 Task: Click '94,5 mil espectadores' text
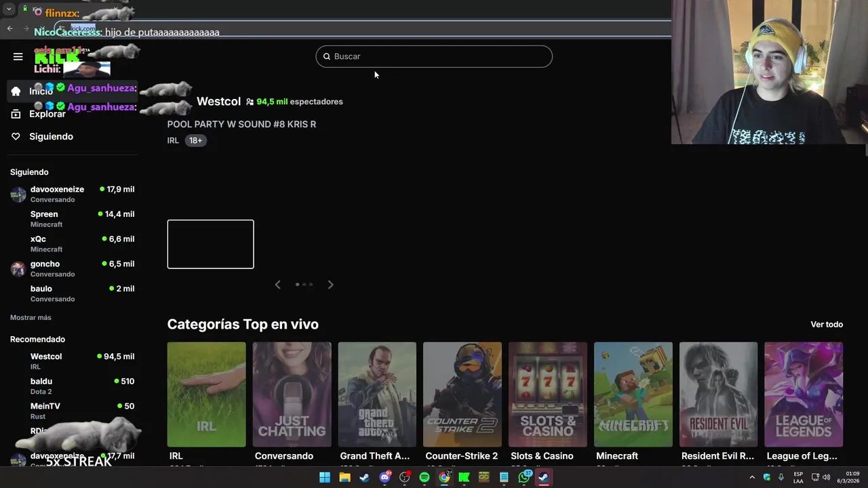[x=300, y=102]
